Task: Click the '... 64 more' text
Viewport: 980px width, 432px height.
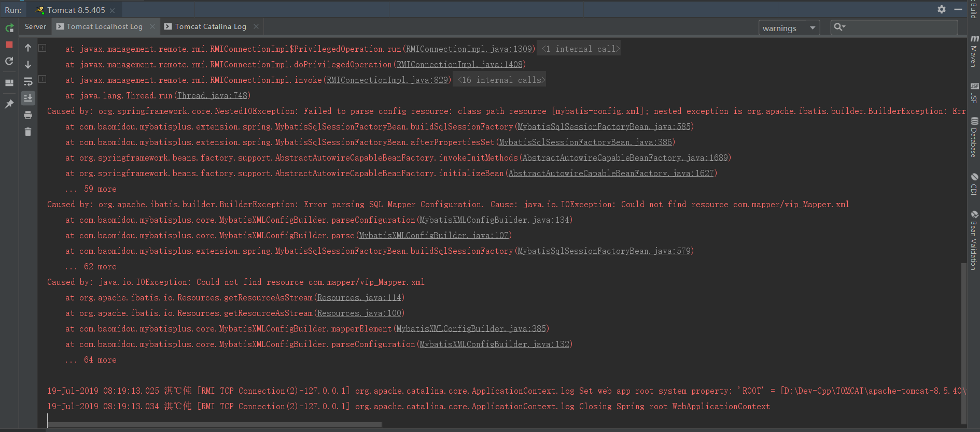Action: 91,359
